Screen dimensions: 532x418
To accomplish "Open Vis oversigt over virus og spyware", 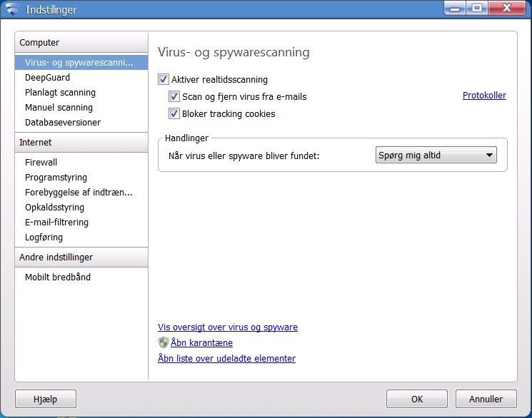I will (228, 327).
